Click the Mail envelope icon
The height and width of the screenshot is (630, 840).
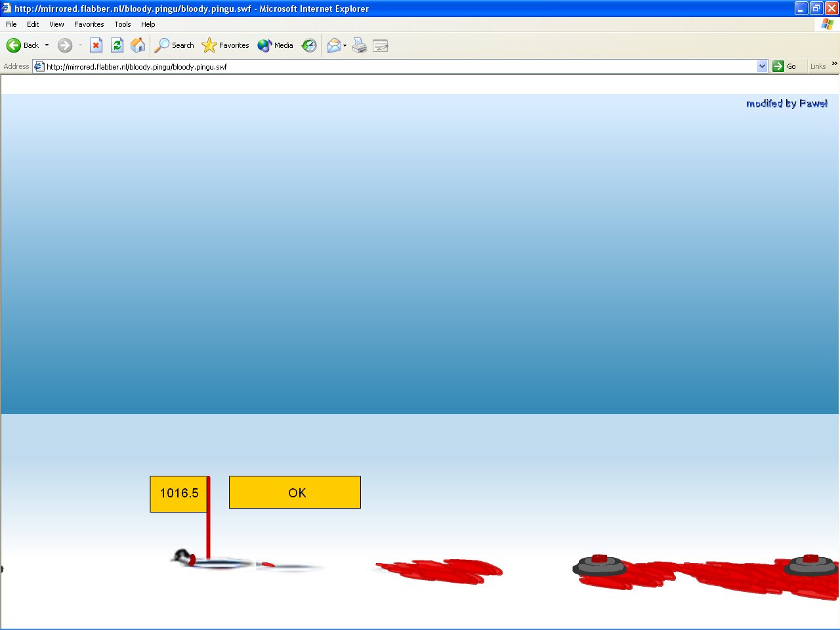pos(334,45)
